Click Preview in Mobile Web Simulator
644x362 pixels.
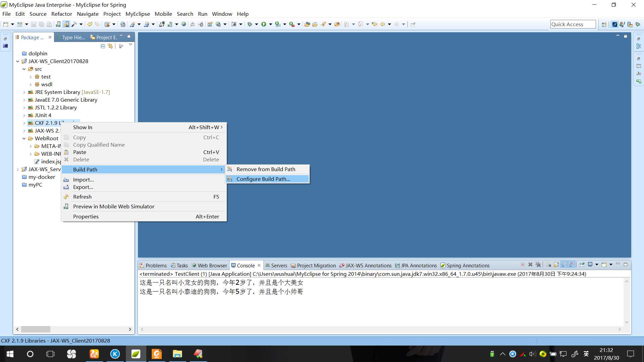pos(144,207)
